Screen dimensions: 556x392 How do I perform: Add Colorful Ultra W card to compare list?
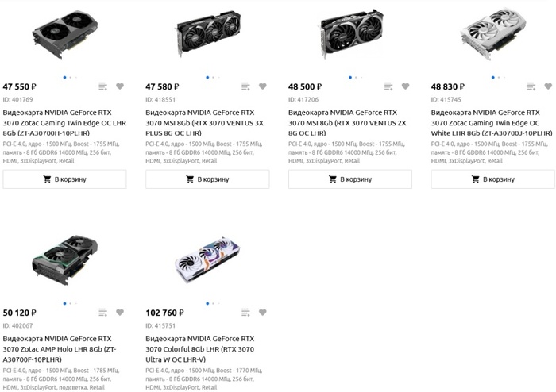(246, 313)
